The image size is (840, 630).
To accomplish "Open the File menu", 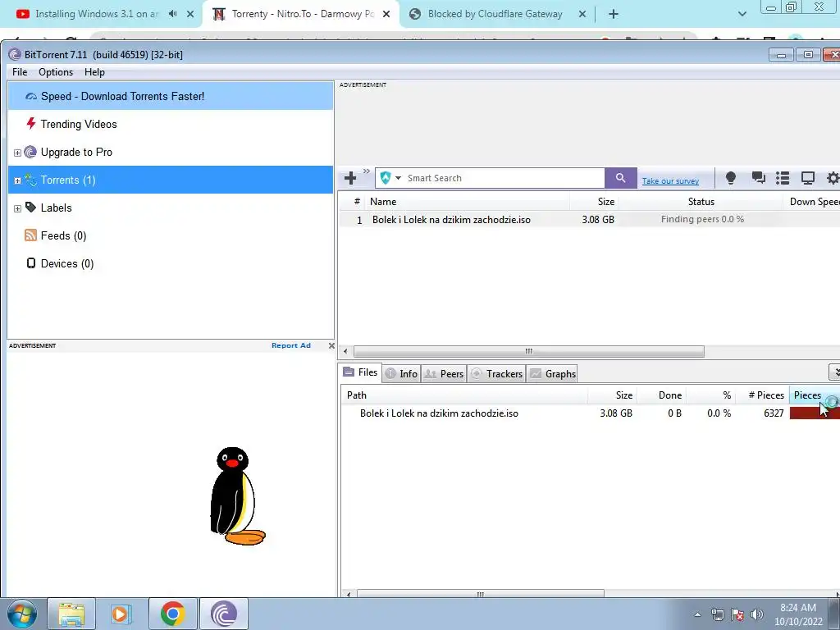I will pyautogui.click(x=20, y=72).
